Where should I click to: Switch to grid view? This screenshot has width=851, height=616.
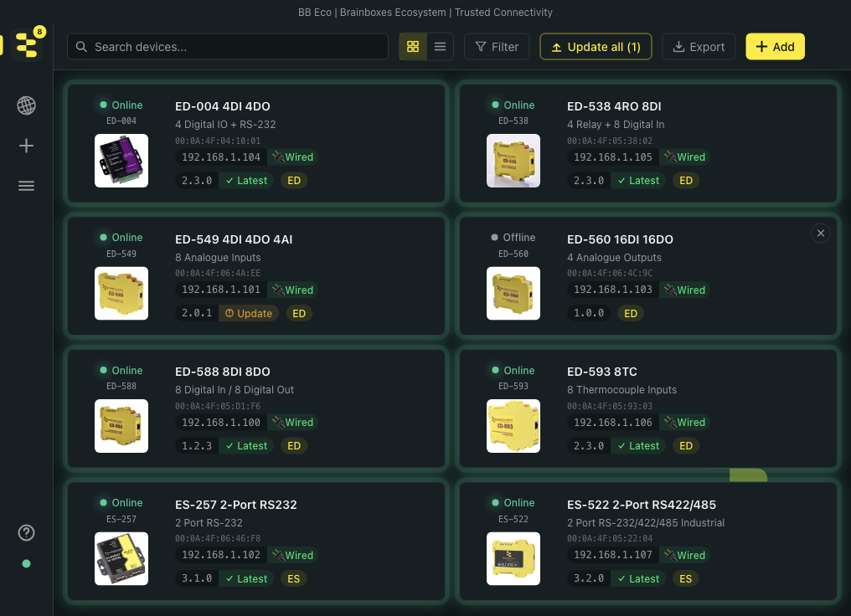pyautogui.click(x=413, y=47)
